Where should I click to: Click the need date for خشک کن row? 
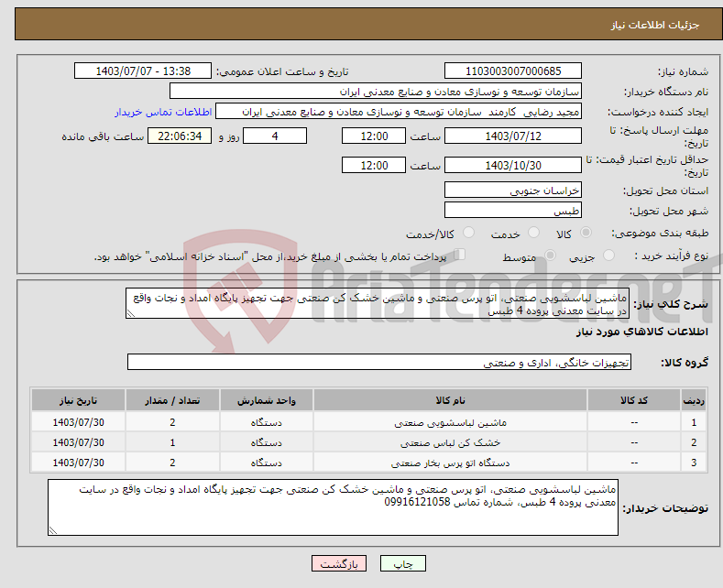tap(79, 443)
